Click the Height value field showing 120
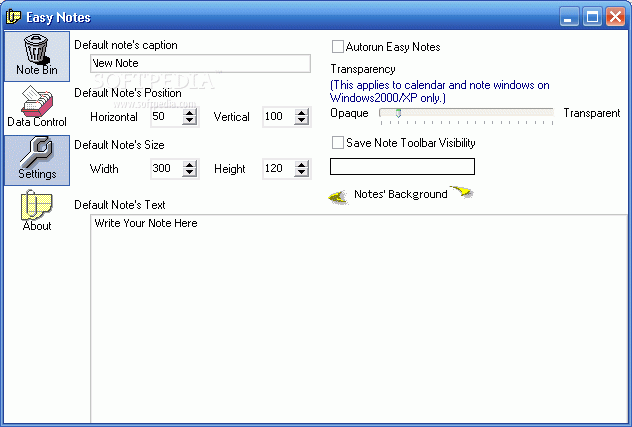Screen dimensions: 632x427 [279, 168]
